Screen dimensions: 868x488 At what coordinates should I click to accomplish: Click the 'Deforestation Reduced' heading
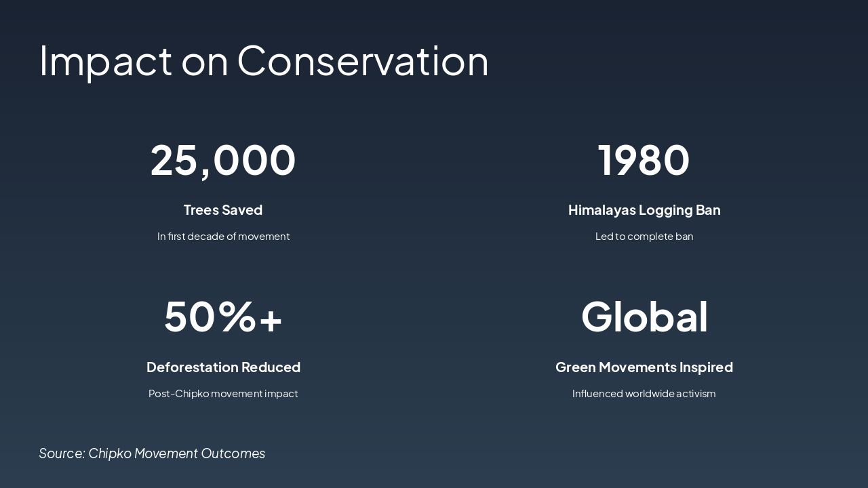pyautogui.click(x=223, y=367)
